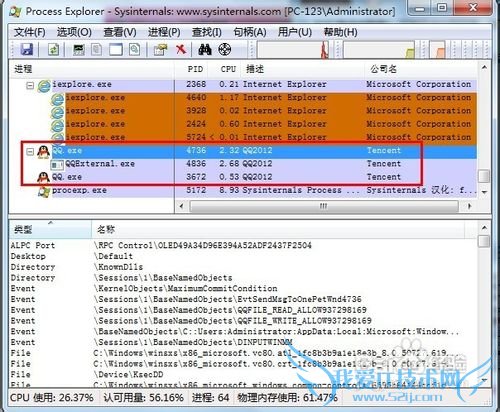This screenshot has width=500, height=412.
Task: Click the Process Explorer title bar icon
Action: coord(15,12)
